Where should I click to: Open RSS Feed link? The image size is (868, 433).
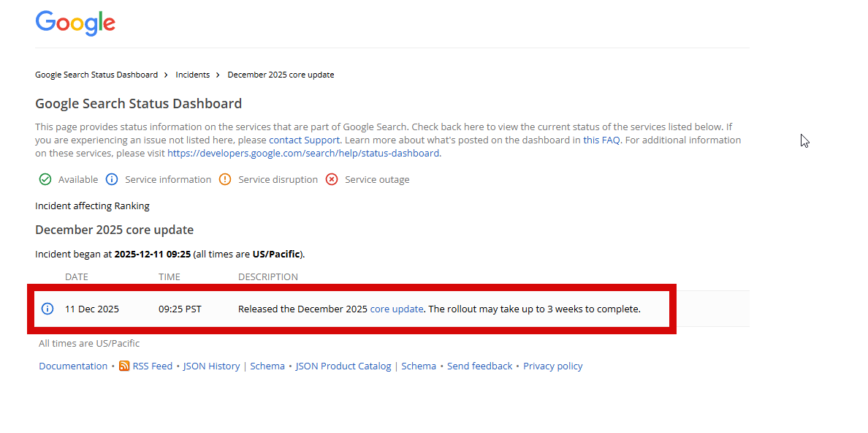[153, 366]
